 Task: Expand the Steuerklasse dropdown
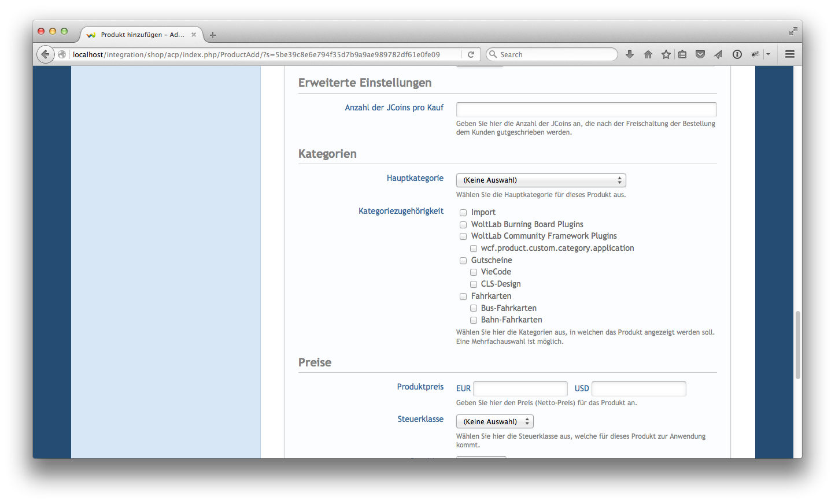point(494,421)
